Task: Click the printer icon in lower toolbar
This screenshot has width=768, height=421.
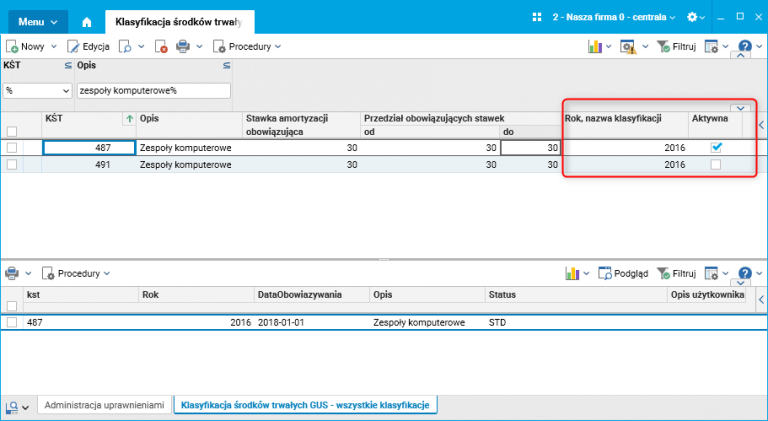Action: point(12,273)
